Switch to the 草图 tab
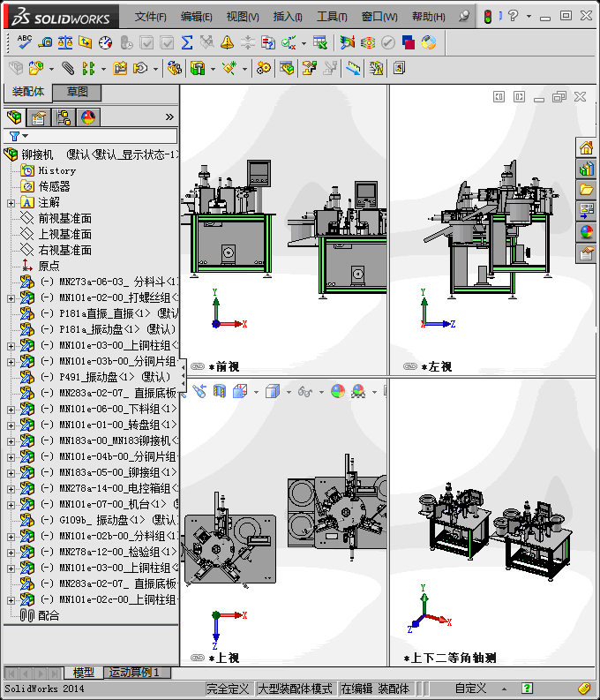 (77, 92)
